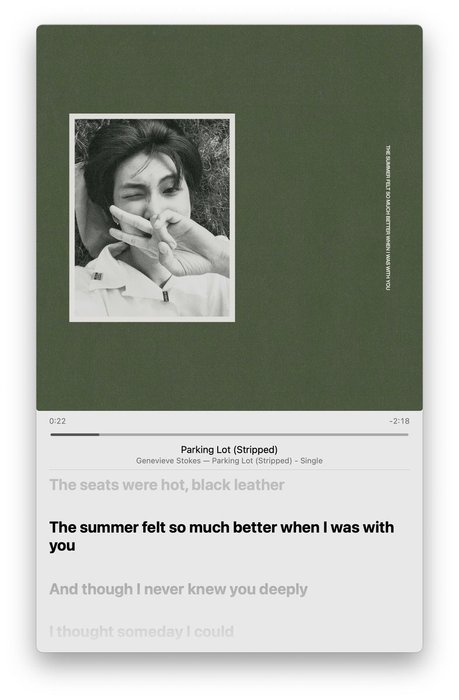Click the playhead at the end of the played progress
The height and width of the screenshot is (700, 459).
(99, 434)
